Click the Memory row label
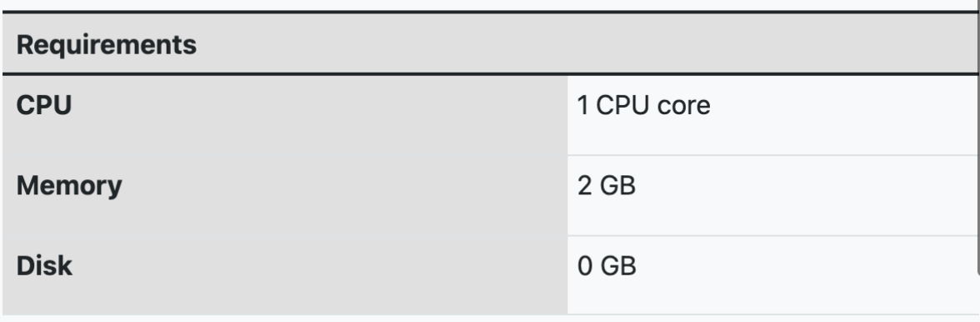Viewport: 980px width, 322px height. tap(69, 186)
